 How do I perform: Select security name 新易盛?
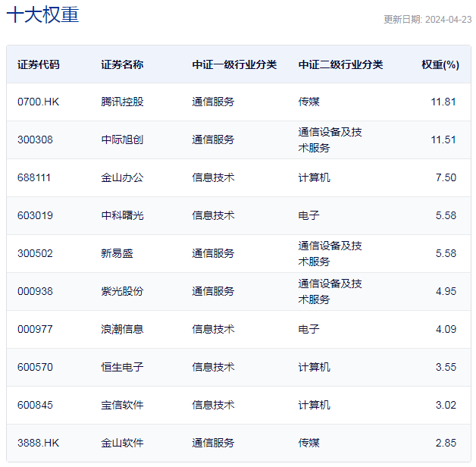coord(117,253)
